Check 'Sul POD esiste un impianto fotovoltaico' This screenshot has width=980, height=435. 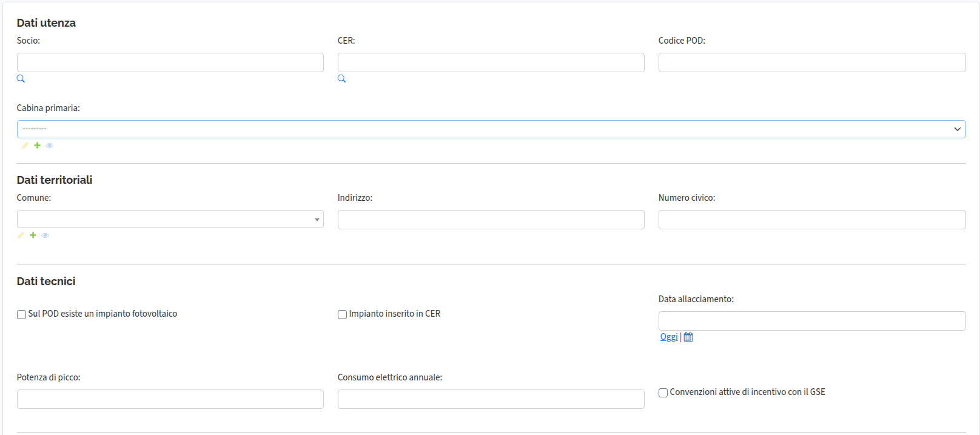[x=21, y=314]
